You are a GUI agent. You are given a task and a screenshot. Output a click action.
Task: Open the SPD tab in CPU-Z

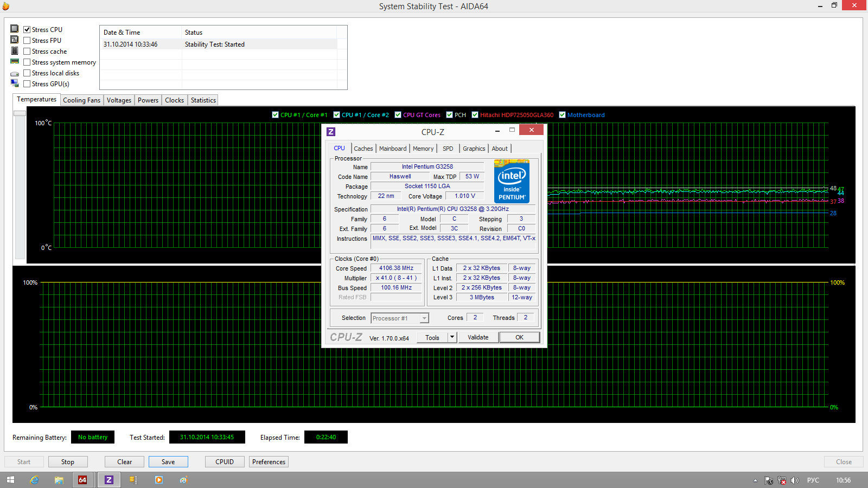[448, 149]
